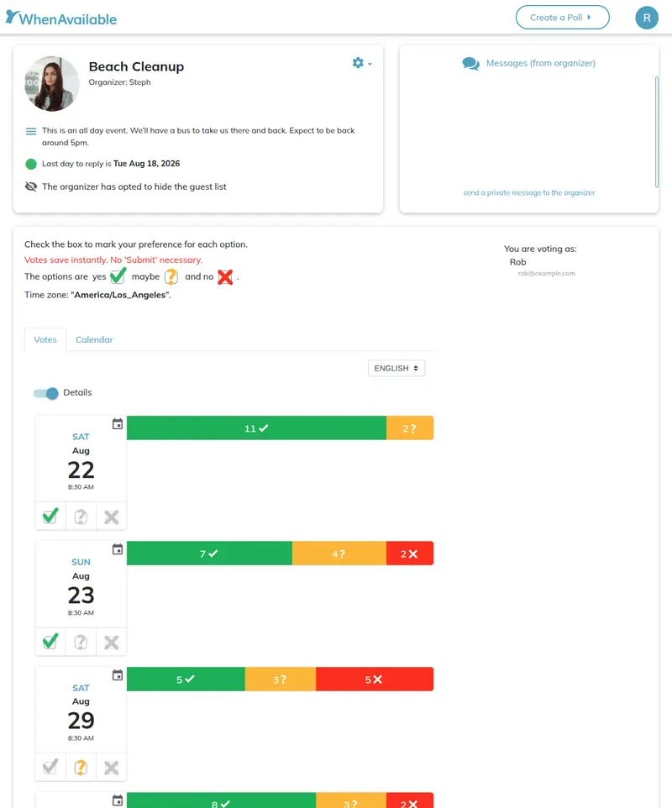Click the Messages chat bubbles icon
The width and height of the screenshot is (672, 808).
[470, 63]
